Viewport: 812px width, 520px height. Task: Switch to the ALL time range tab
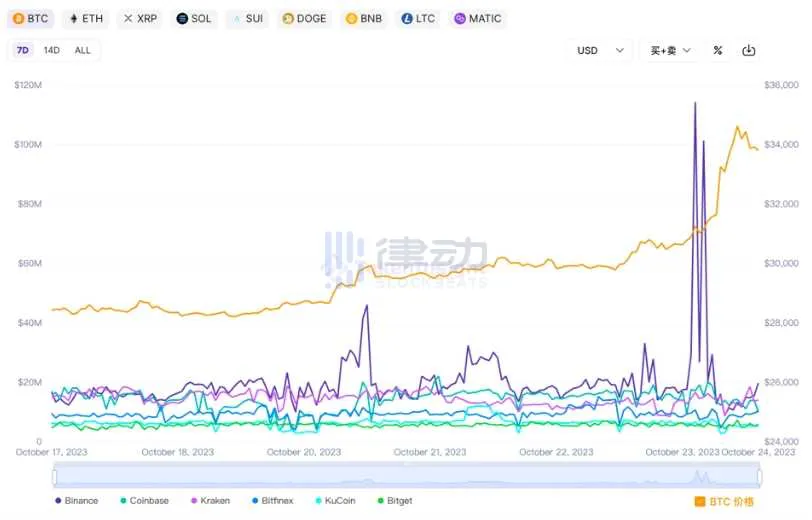[82, 50]
